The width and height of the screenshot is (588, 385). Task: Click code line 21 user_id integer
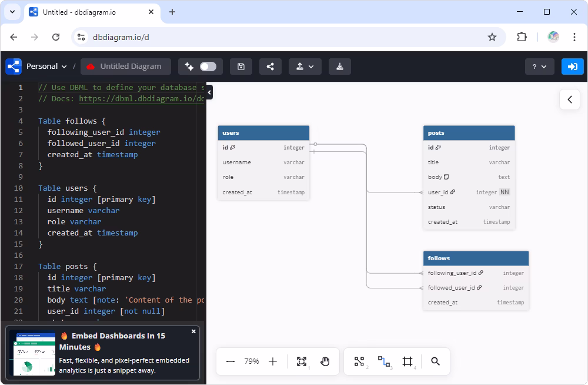[106, 311]
